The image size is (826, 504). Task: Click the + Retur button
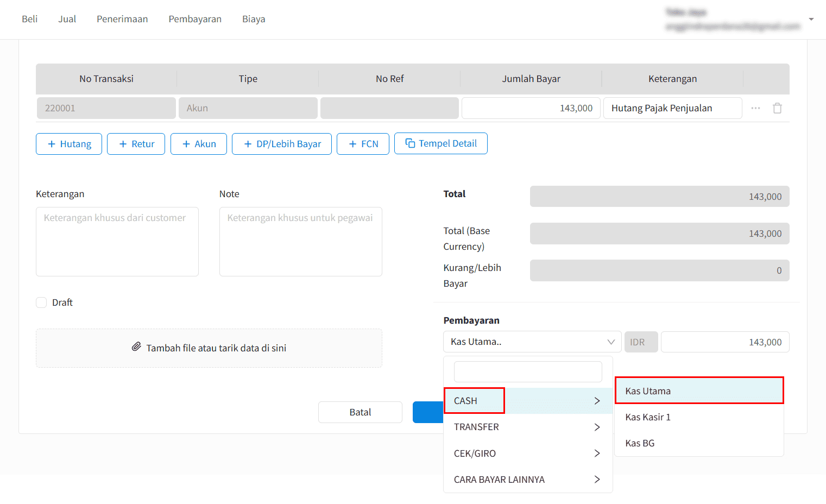[x=136, y=144]
